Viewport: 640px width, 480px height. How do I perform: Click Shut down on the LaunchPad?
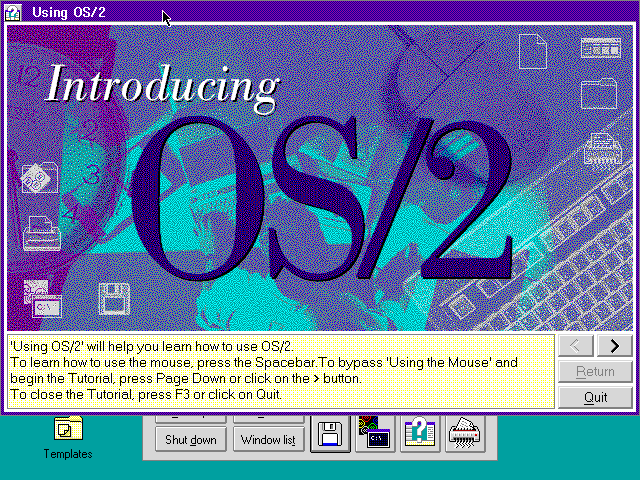click(190, 439)
